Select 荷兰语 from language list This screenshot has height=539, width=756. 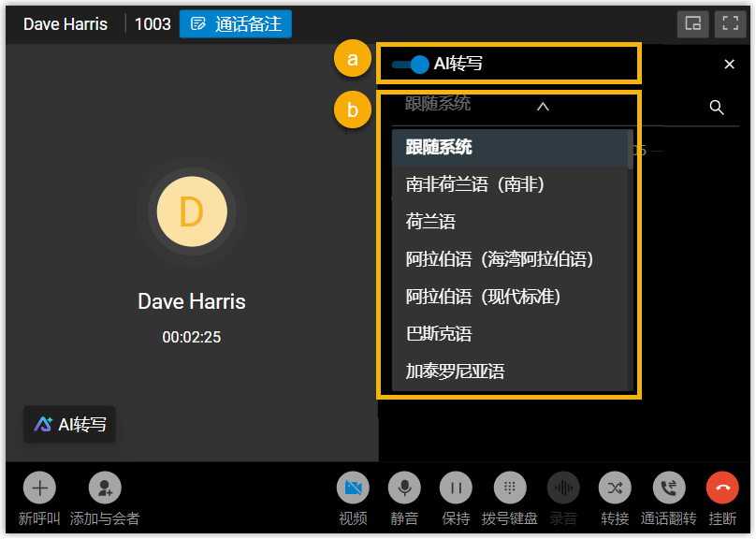(430, 222)
